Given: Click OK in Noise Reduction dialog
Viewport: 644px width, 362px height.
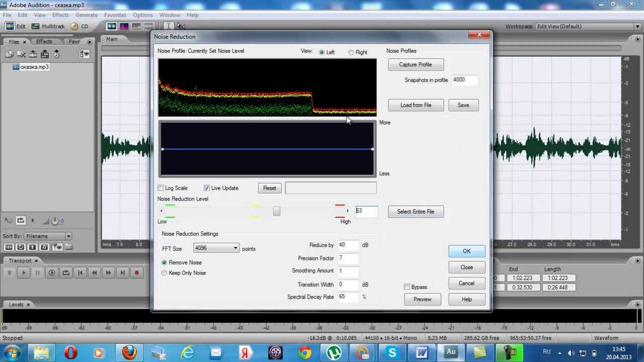Looking at the screenshot, I should (467, 251).
